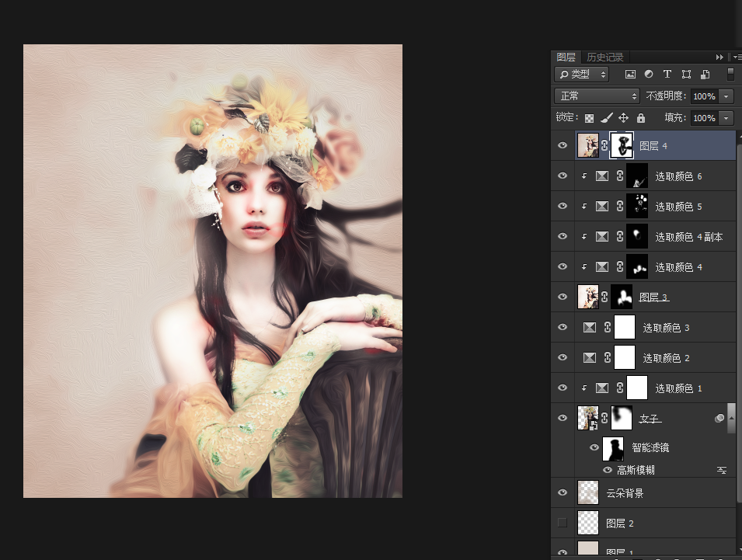Image resolution: width=742 pixels, height=560 pixels.
Task: Lock image pixels brush icon
Action: 607,118
